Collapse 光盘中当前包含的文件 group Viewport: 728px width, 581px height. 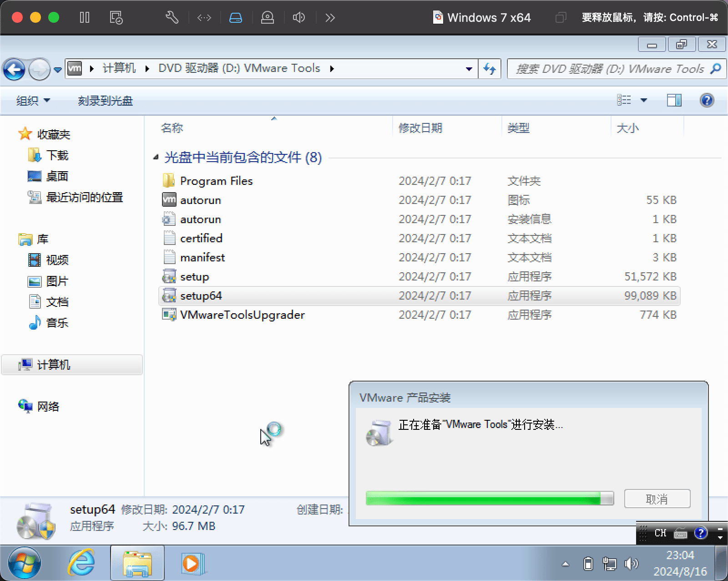coord(156,158)
